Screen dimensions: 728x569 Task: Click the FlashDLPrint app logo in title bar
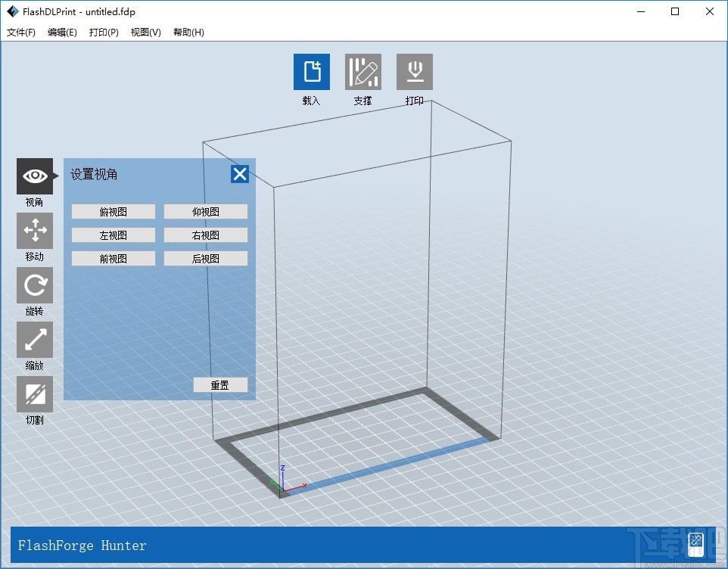click(13, 11)
